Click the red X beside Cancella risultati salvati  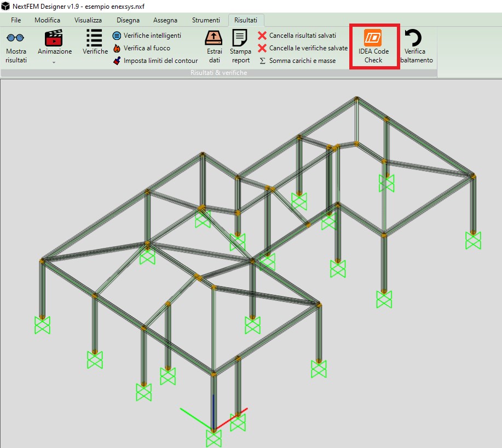tap(262, 36)
